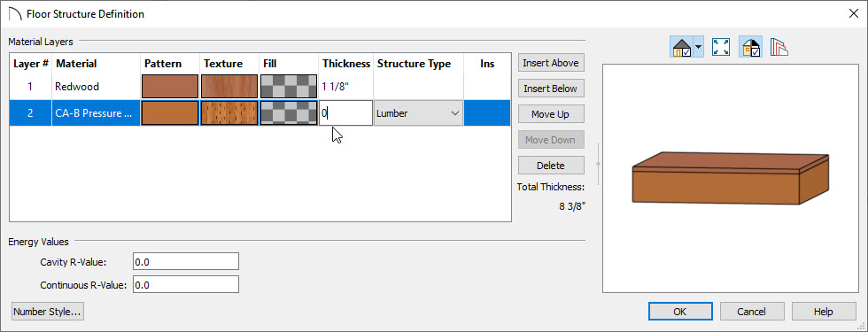The height and width of the screenshot is (332, 868).
Task: Click the Redwood texture swatch
Action: tap(229, 87)
